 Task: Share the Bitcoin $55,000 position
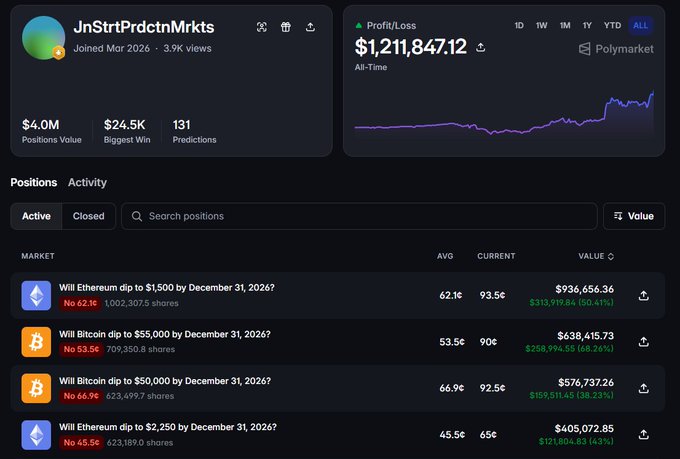(644, 342)
